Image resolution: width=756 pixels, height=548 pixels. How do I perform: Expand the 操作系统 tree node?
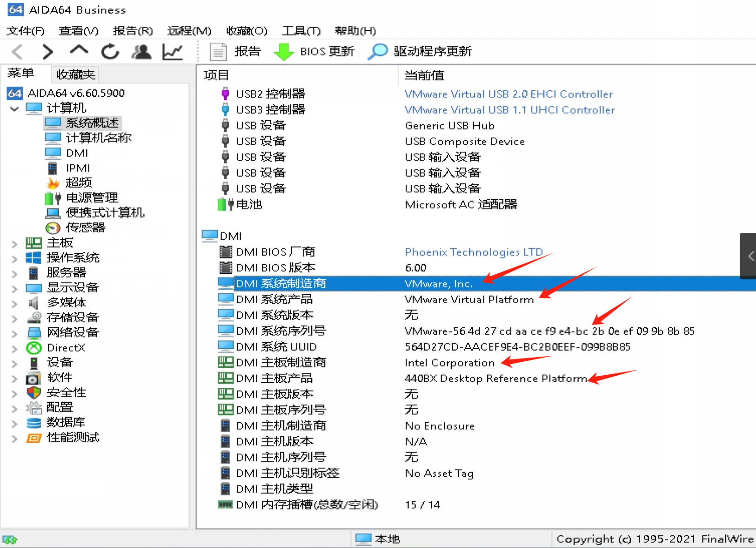click(x=14, y=258)
